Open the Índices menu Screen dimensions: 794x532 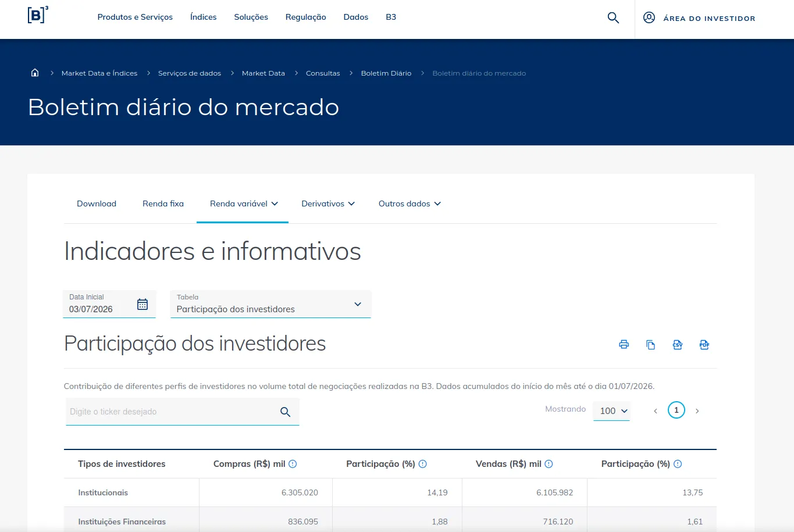point(204,17)
